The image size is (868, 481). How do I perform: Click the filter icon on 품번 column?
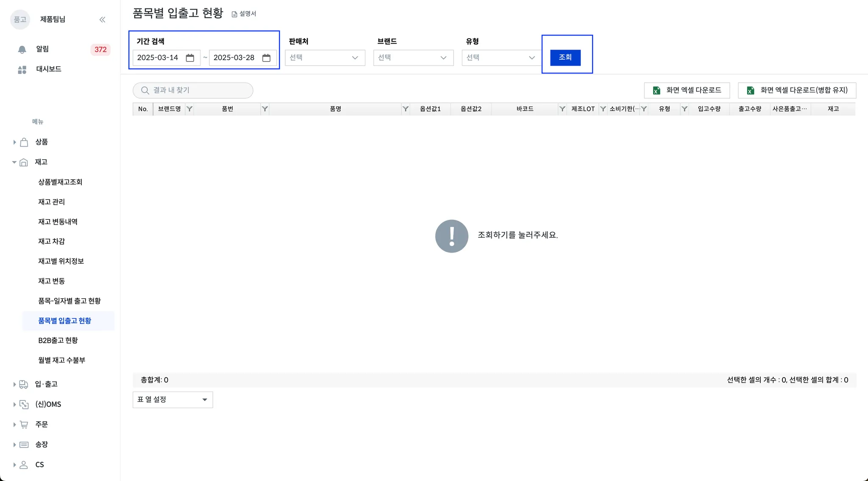pyautogui.click(x=264, y=109)
